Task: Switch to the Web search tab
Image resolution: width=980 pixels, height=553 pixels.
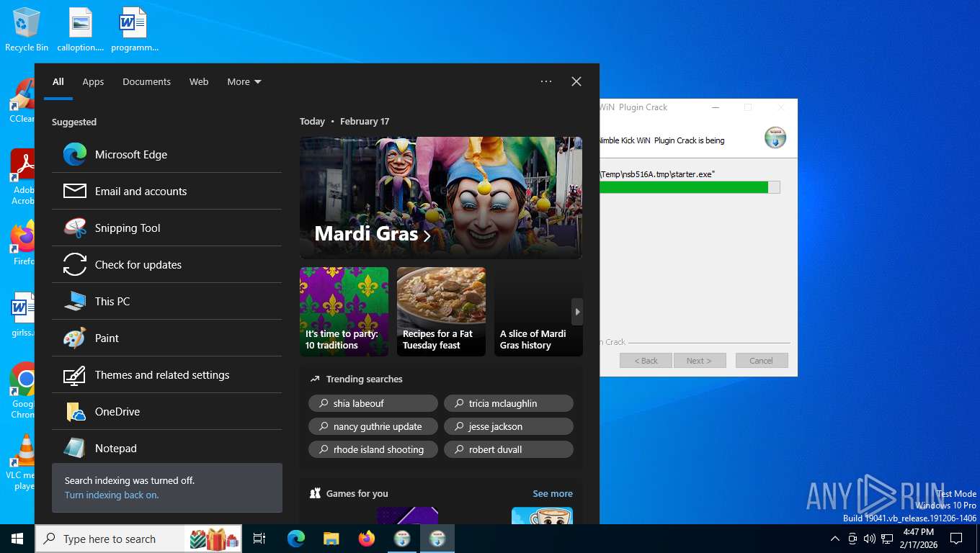Action: 199,81
